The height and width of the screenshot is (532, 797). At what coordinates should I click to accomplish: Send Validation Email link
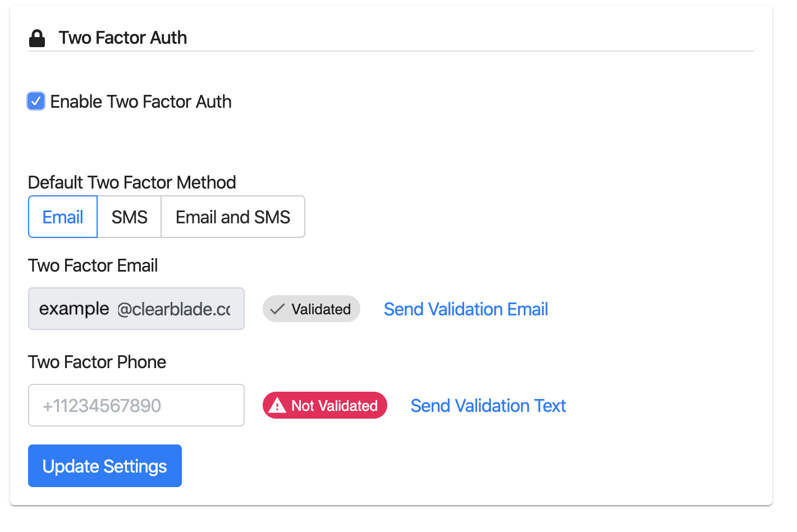(466, 309)
